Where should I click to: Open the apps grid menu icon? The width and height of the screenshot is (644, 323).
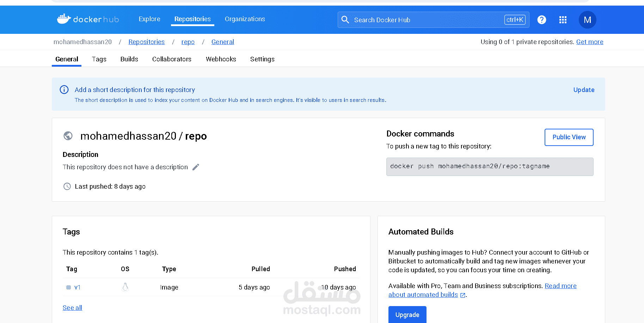tap(563, 20)
